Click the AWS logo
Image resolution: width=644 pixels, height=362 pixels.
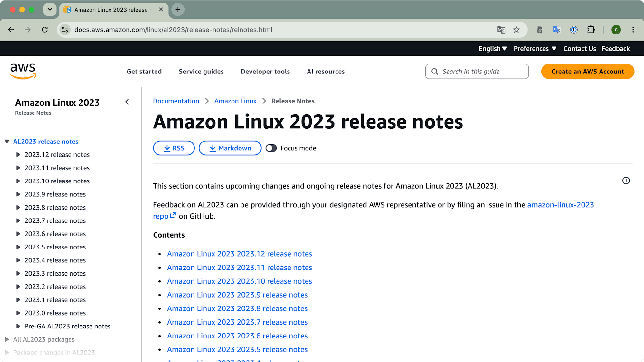(23, 71)
